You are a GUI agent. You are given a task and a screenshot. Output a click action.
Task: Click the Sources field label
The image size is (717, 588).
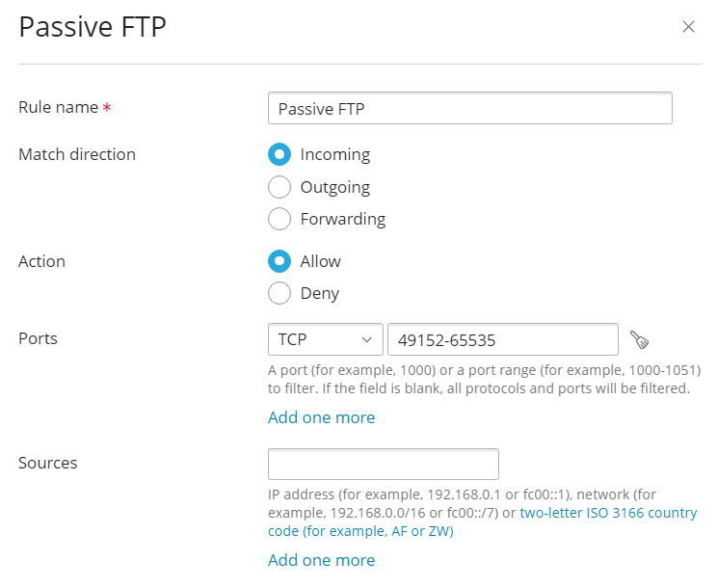(47, 463)
